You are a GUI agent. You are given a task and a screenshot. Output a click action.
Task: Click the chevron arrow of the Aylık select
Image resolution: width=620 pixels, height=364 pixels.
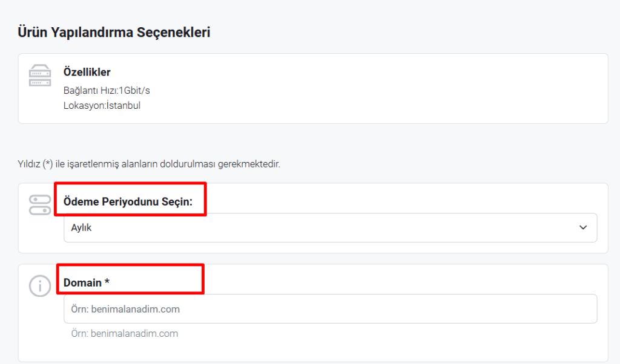(583, 227)
